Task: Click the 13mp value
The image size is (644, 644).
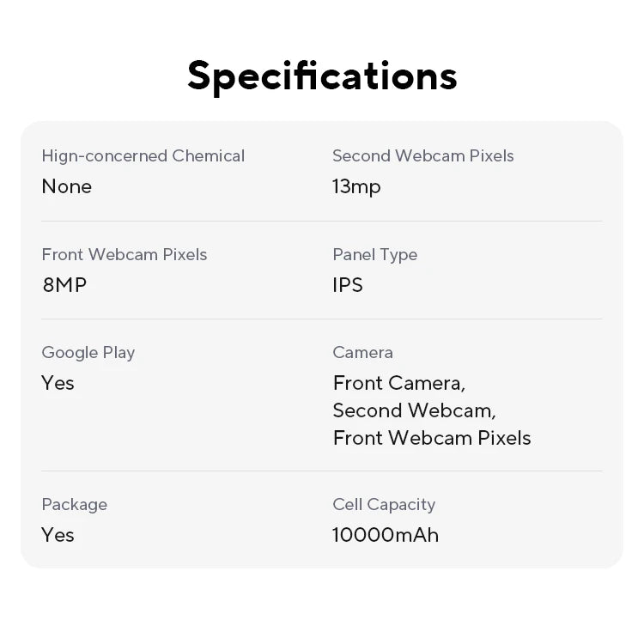Action: tap(356, 186)
